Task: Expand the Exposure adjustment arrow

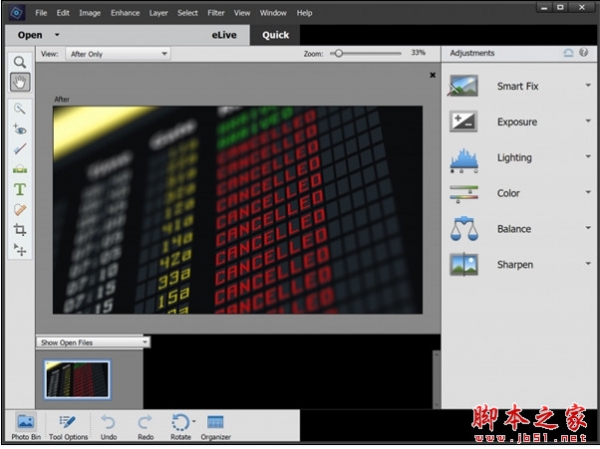Action: pyautogui.click(x=588, y=121)
